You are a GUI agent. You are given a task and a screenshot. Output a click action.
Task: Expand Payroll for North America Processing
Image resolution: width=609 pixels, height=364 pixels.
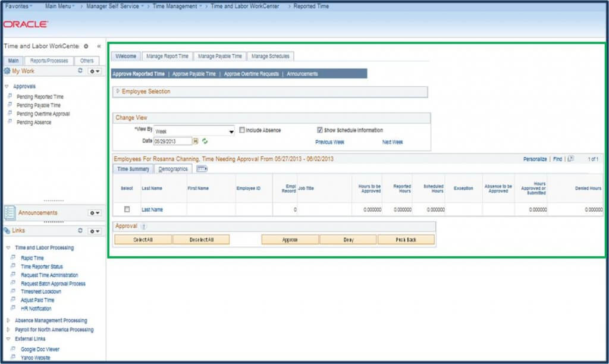(8, 330)
